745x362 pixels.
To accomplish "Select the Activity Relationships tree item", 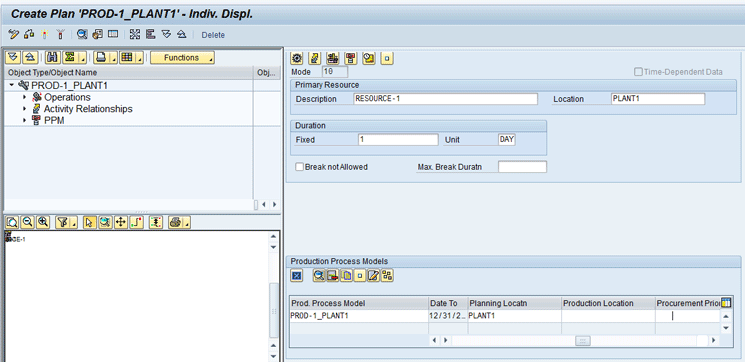I will point(88,109).
